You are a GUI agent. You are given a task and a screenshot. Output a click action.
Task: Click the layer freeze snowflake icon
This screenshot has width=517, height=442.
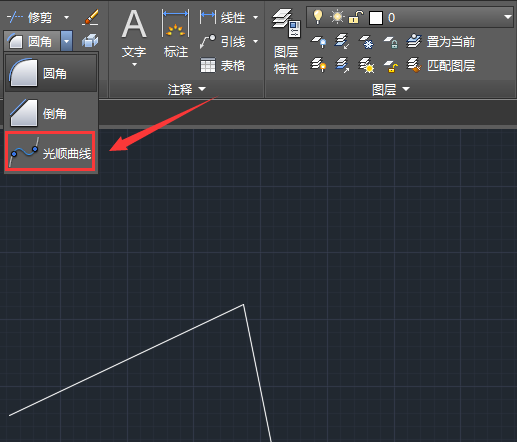(x=366, y=42)
